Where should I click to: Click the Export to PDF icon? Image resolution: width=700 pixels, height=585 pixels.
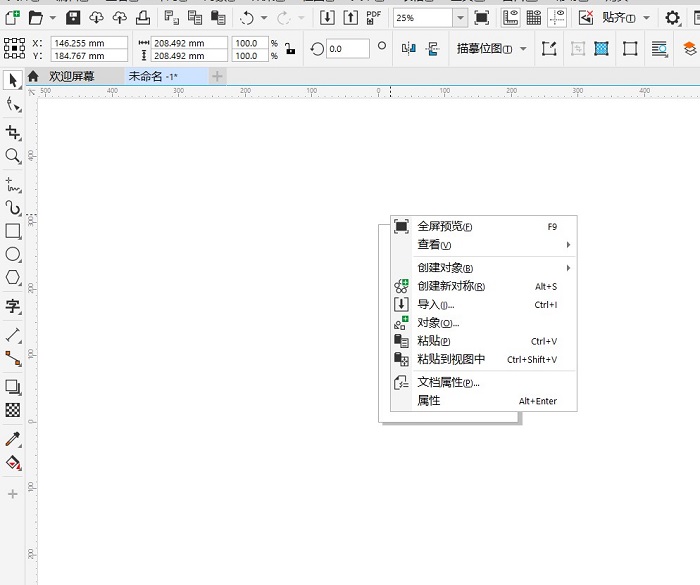(x=374, y=17)
